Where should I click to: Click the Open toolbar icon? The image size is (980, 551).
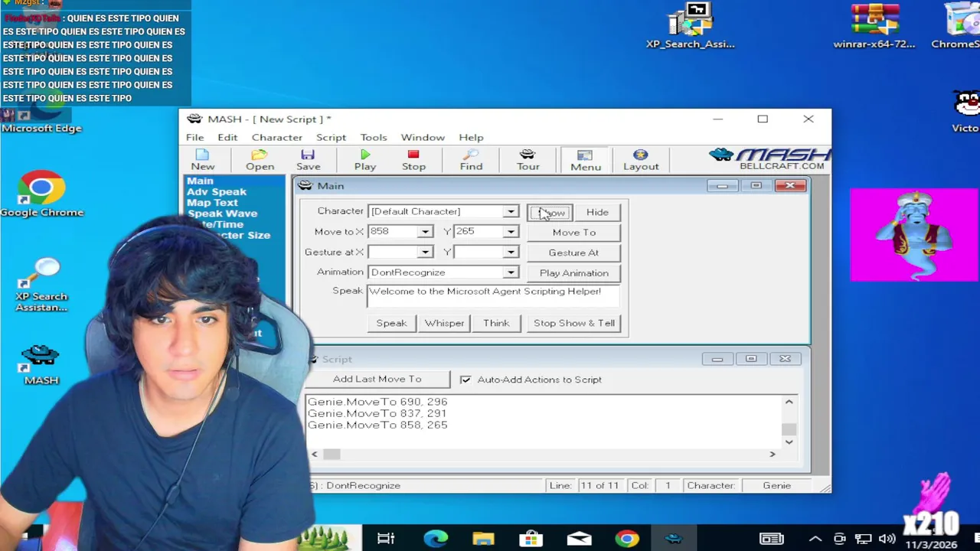coord(260,160)
